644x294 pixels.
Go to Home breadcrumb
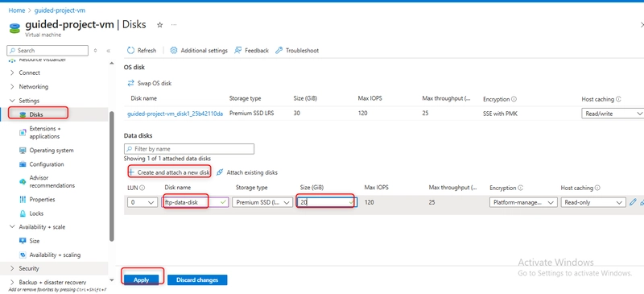(16, 10)
